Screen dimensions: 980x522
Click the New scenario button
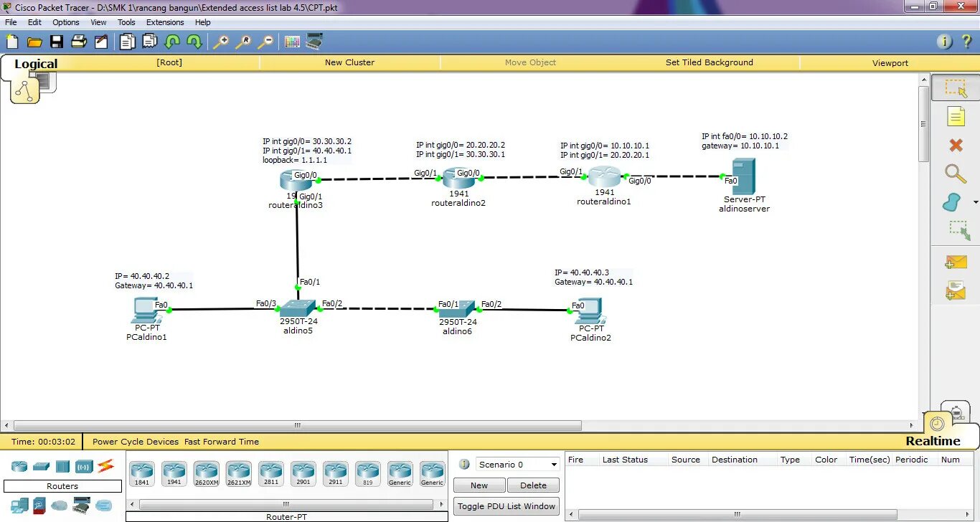tap(479, 485)
